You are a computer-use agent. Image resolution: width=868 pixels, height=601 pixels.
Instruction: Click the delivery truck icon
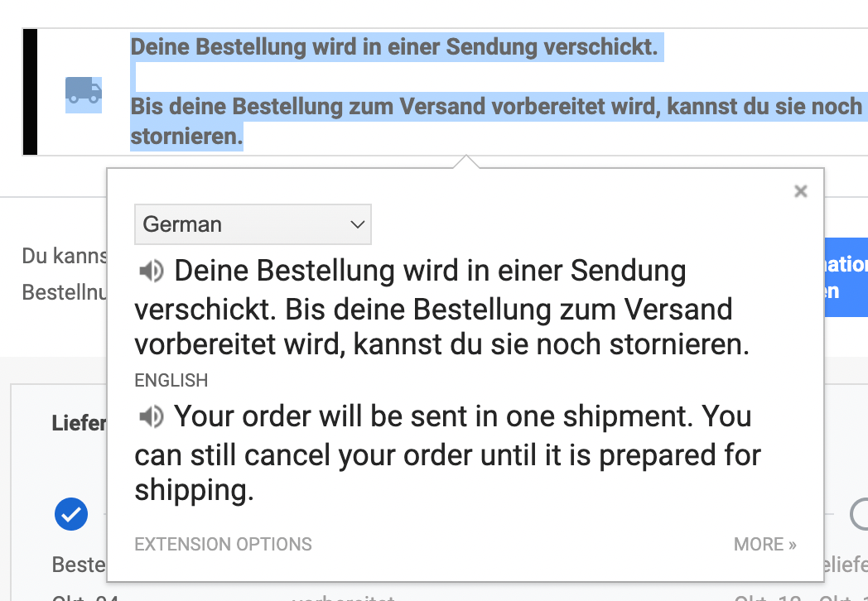tap(84, 91)
